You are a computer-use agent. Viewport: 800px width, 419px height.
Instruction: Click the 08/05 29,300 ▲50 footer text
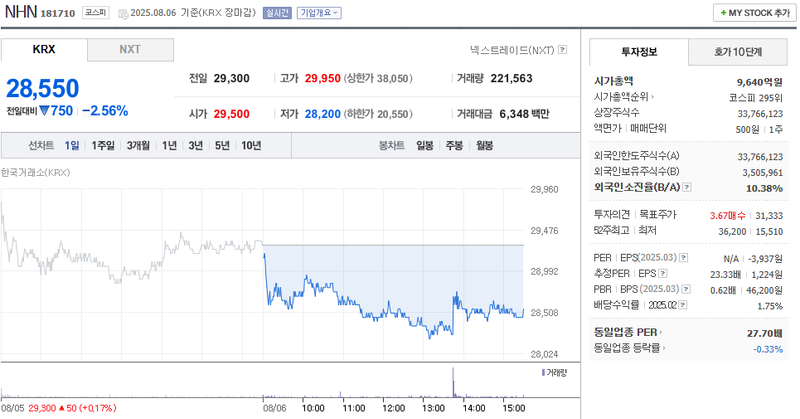(x=59, y=408)
